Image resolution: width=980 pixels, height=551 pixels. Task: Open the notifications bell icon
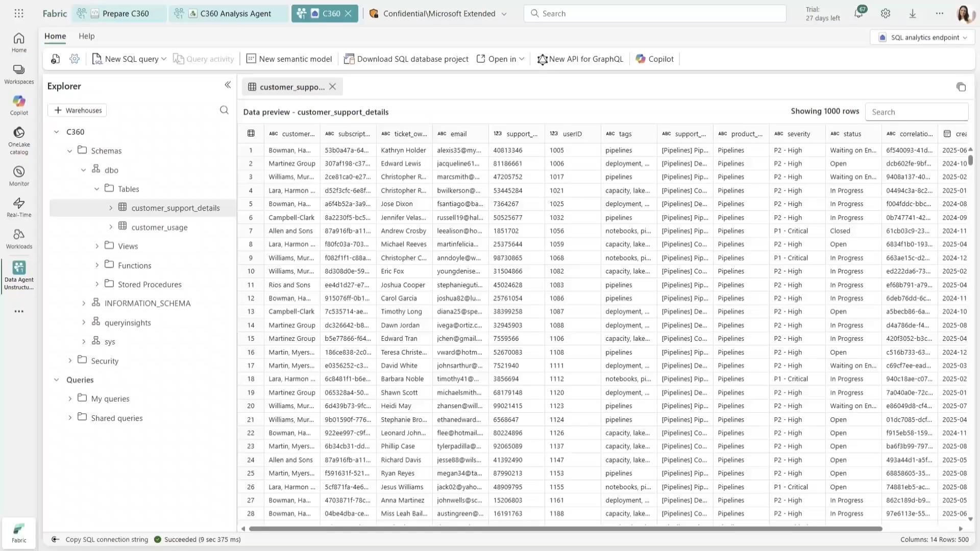[859, 14]
